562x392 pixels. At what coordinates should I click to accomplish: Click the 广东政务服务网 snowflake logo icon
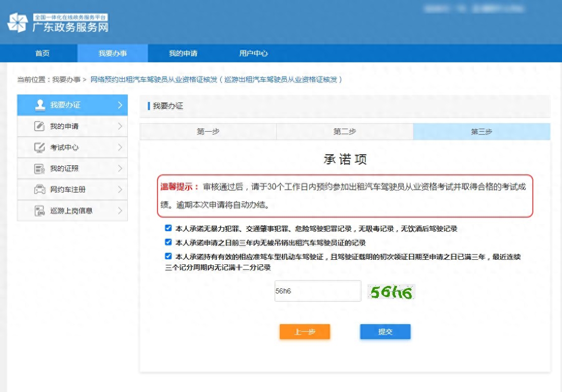pos(18,22)
